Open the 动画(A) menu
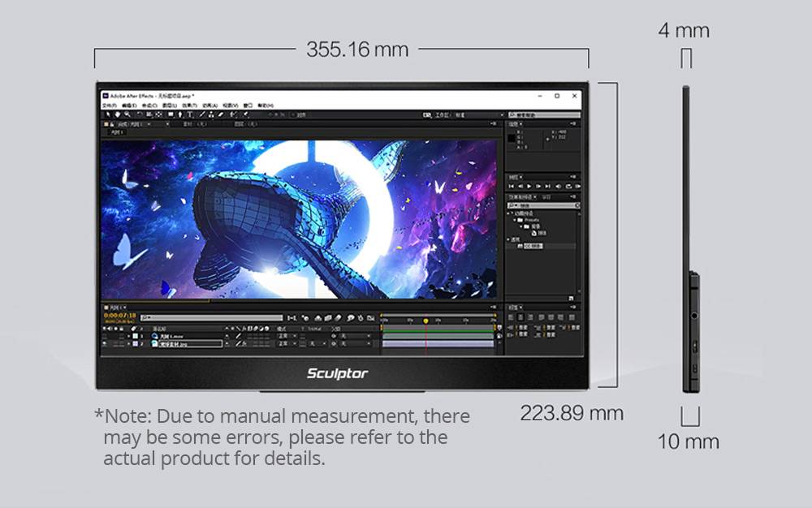Viewport: 812px width, 508px height. point(209,105)
